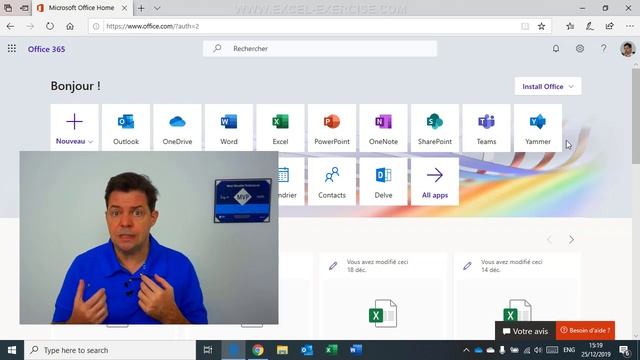
Task: Click the Office 365 home link
Action: point(46,49)
